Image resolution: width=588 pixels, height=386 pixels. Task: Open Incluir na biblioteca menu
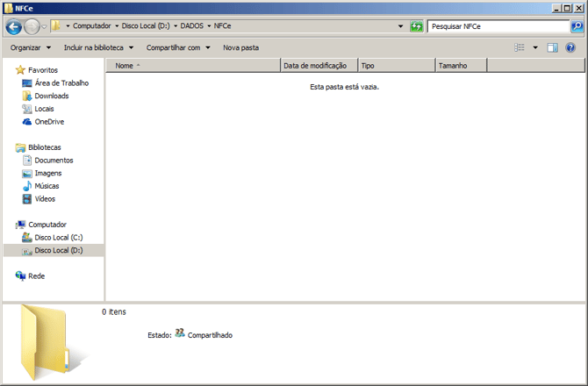(x=98, y=47)
